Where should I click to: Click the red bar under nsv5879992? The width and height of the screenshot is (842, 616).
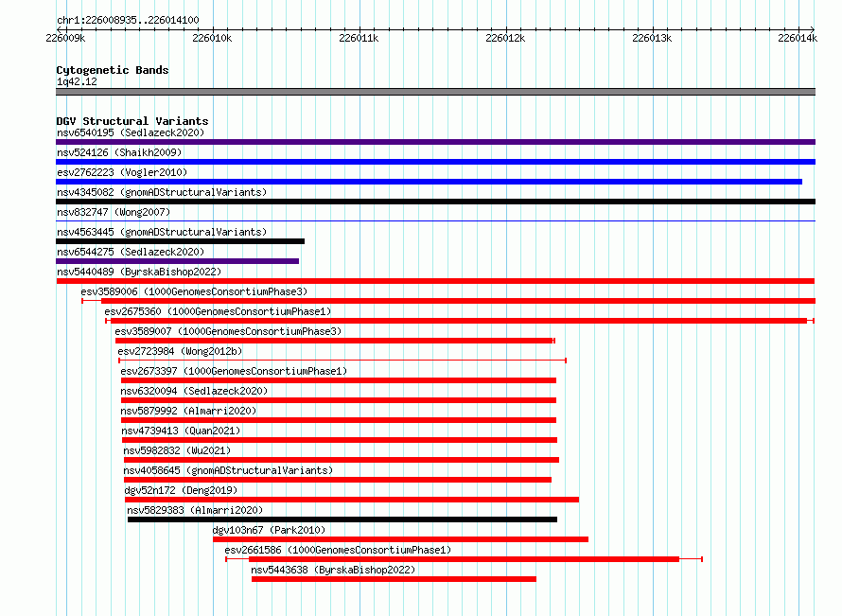pyautogui.click(x=339, y=420)
